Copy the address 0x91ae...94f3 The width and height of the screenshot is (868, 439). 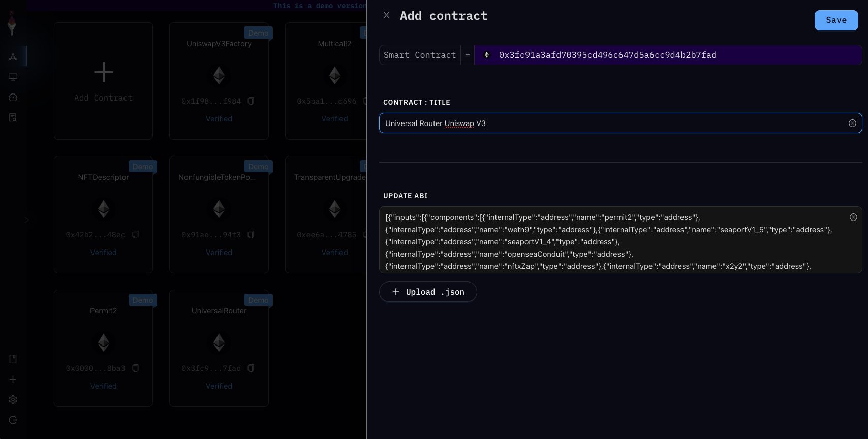251,235
